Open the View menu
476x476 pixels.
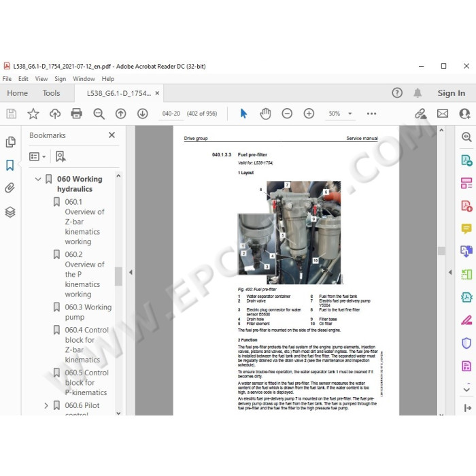coord(41,79)
